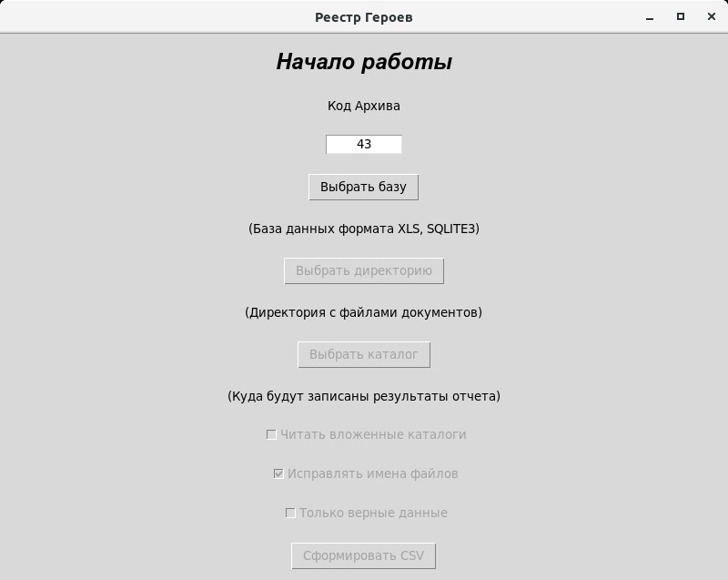Viewport: 728px width, 580px height.
Task: Click the Сформировать CSV button
Action: pyautogui.click(x=363, y=555)
